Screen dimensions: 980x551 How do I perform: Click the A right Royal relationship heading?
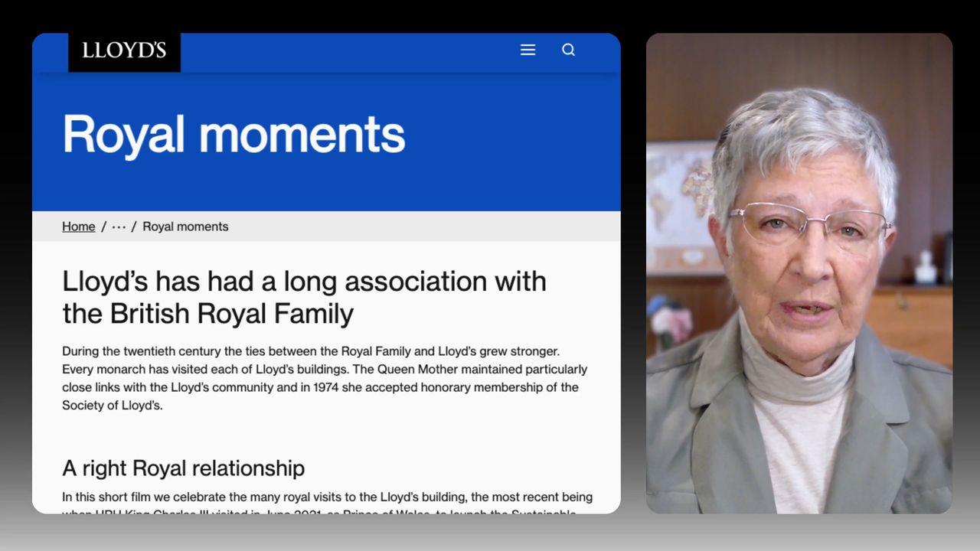pyautogui.click(x=183, y=468)
